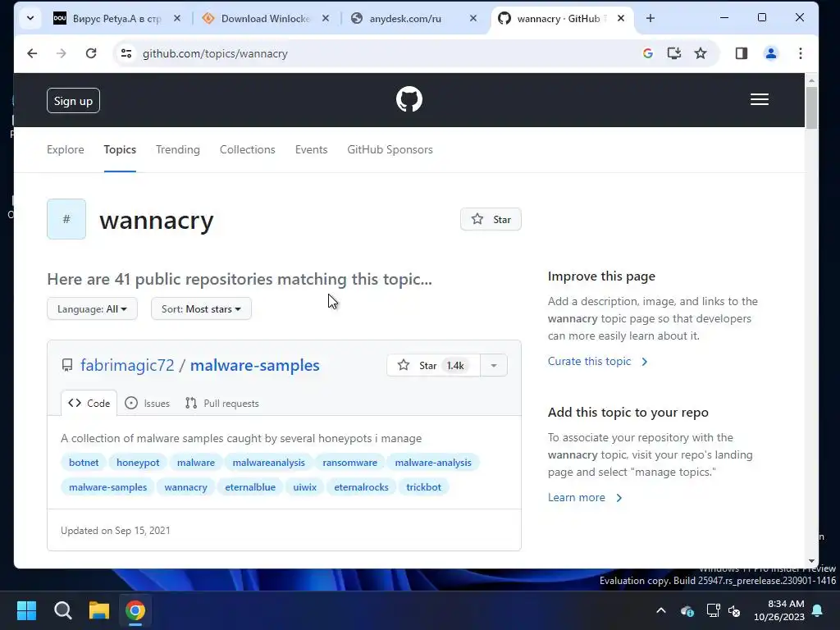Star the wannacry topic
The image size is (840, 630).
[x=491, y=219]
